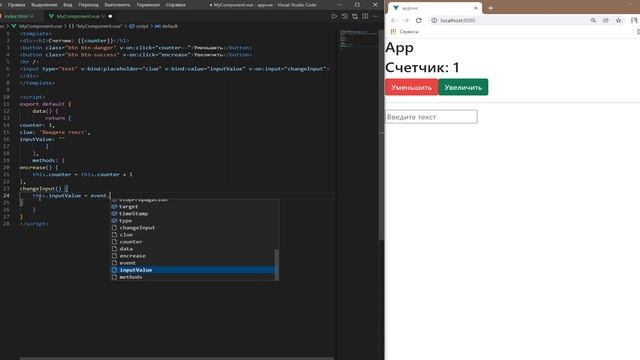
Task: Click the default breadcrumb segment
Action: [170, 26]
